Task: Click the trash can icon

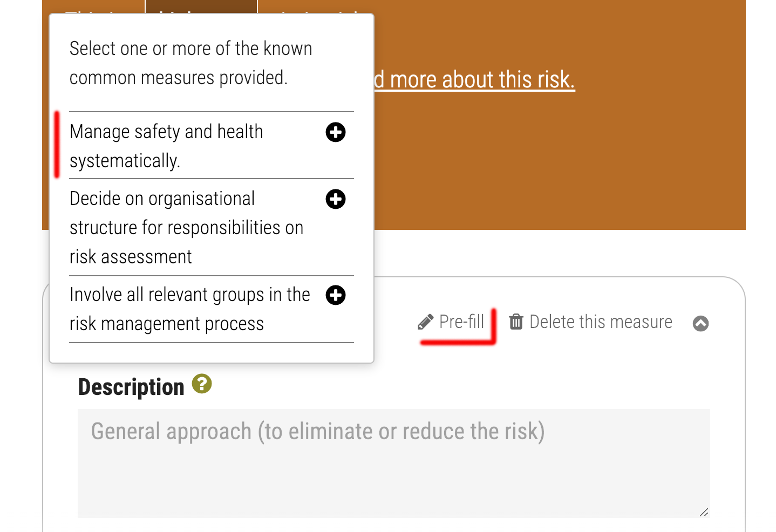Action: [516, 322]
